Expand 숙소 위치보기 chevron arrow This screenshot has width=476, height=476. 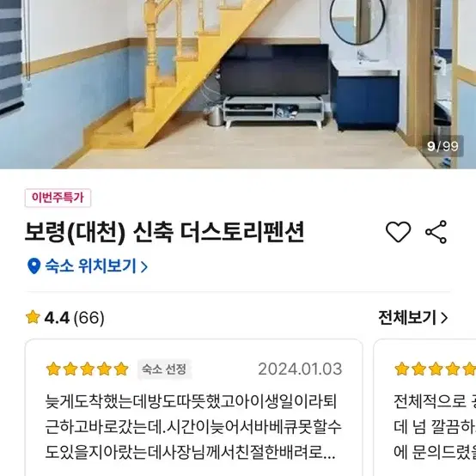click(x=144, y=266)
